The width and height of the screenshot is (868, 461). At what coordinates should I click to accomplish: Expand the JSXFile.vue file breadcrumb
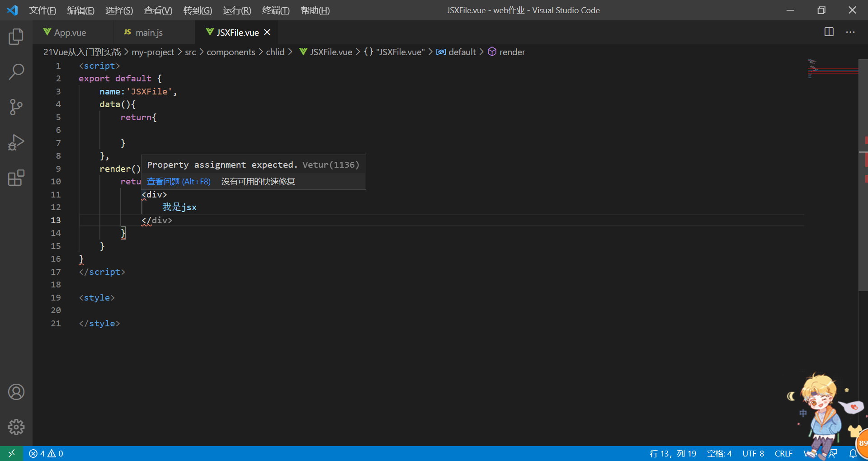pos(325,52)
